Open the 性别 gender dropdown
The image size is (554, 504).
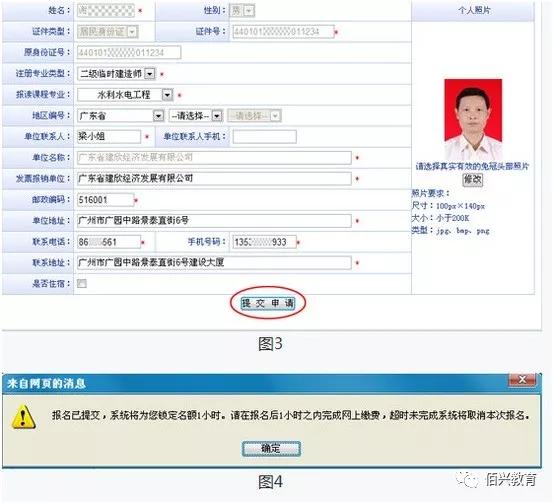[249, 11]
